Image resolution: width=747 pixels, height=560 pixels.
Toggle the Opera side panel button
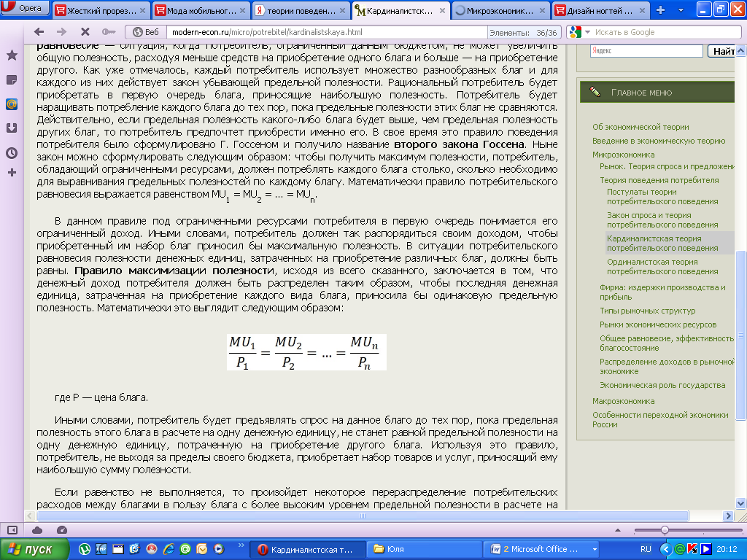tap(12, 530)
